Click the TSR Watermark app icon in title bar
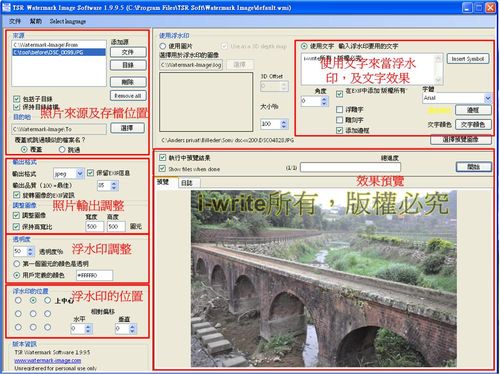 pos(6,7)
